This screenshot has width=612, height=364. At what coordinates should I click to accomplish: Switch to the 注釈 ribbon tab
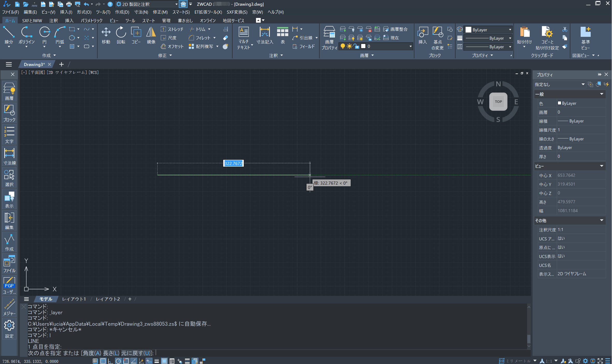(53, 20)
